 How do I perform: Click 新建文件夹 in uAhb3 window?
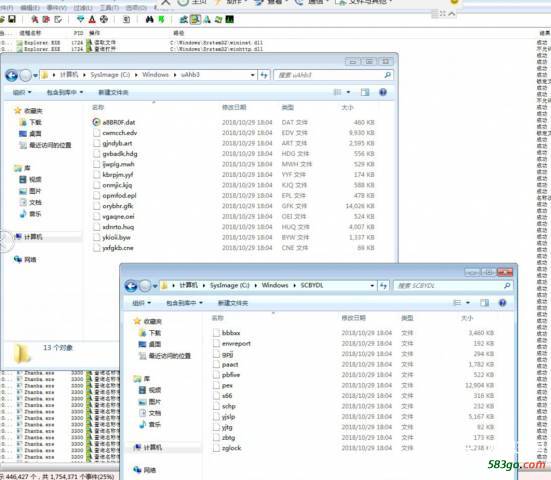pyautogui.click(x=113, y=92)
